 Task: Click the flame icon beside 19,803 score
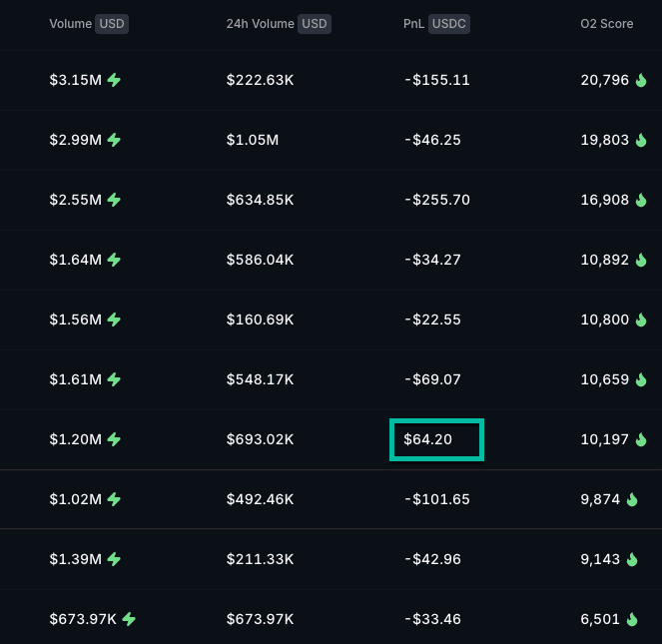(640, 140)
